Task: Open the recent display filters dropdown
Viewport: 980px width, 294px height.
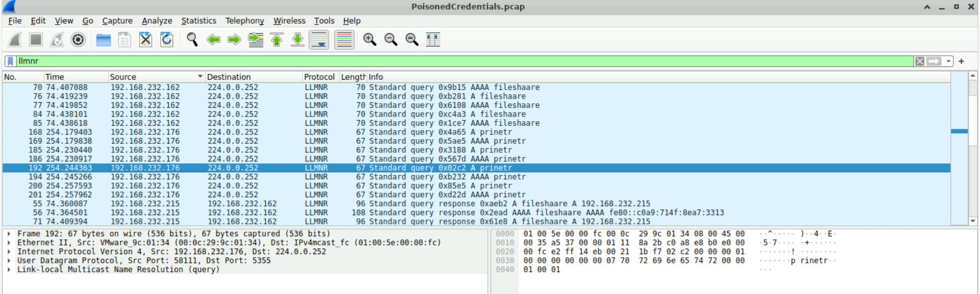Action: [948, 61]
